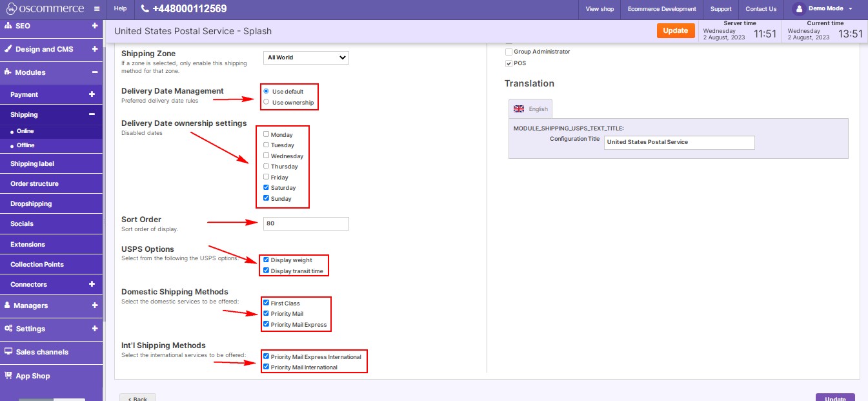
Task: Check the Group Administrator checkbox
Action: click(509, 52)
